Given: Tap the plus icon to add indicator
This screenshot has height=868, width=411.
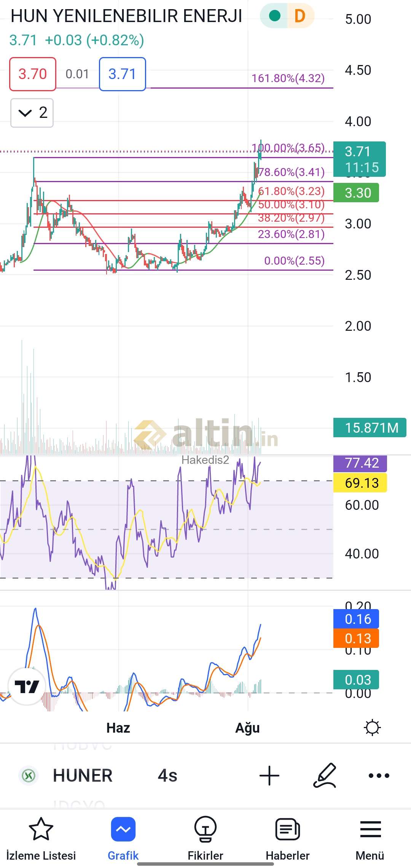Looking at the screenshot, I should 269,776.
